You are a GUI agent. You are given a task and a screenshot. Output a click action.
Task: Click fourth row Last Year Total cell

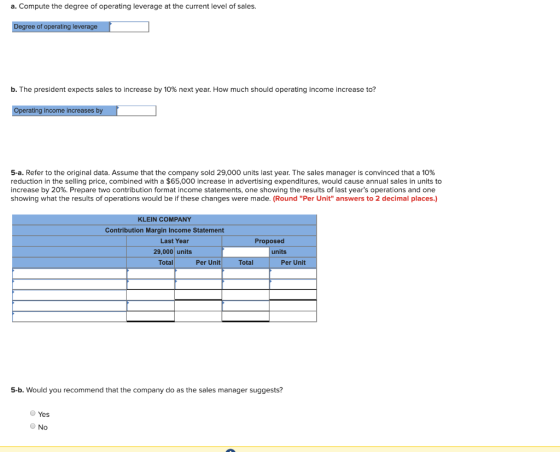pos(151,306)
